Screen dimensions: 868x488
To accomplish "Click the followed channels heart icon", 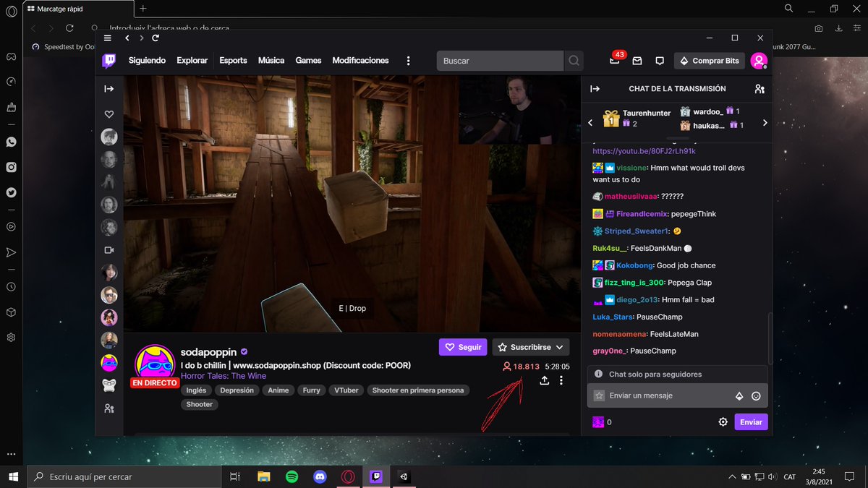I will (109, 114).
